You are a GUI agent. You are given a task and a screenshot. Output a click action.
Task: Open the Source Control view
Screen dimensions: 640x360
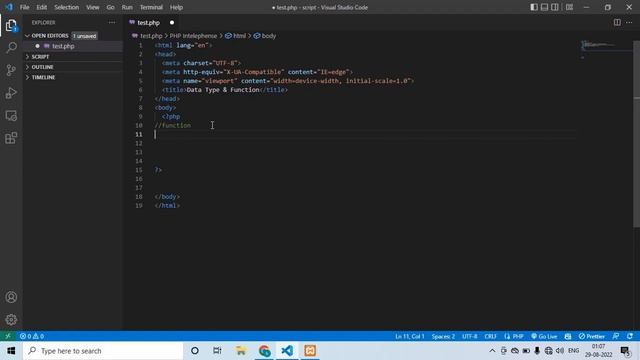11,70
